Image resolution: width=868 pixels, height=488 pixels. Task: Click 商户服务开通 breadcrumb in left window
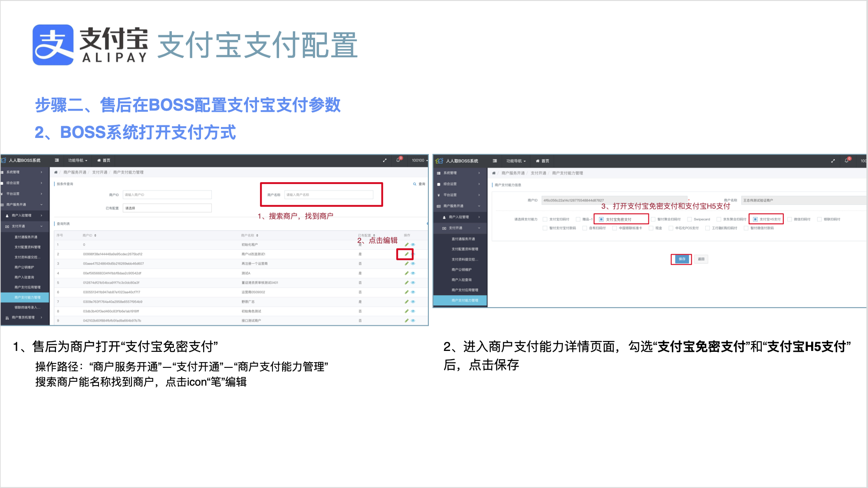click(75, 172)
